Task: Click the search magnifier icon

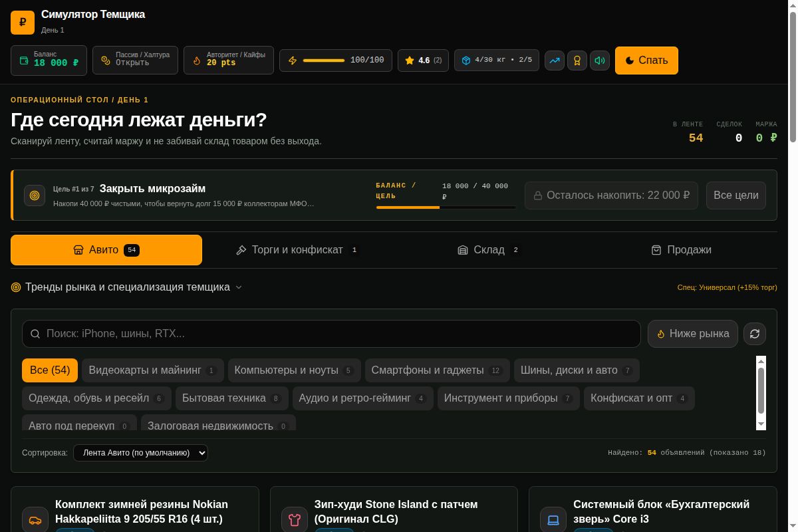Action: pos(35,334)
